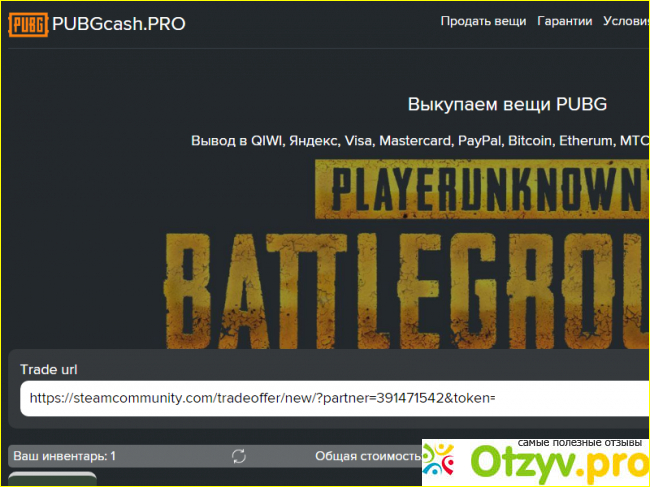Click the PLAYERUNKNOWN'S banner text
This screenshot has height=487, width=650.
click(x=480, y=188)
